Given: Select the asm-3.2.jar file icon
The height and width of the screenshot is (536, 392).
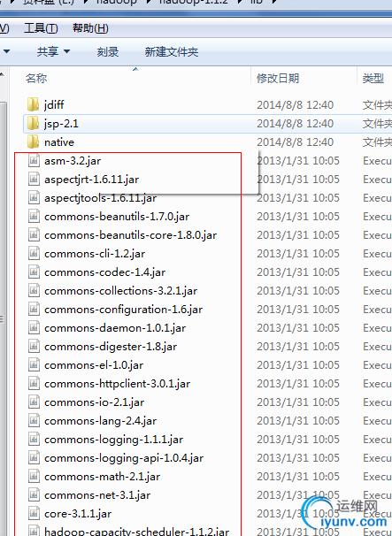Looking at the screenshot, I should click(x=34, y=160).
